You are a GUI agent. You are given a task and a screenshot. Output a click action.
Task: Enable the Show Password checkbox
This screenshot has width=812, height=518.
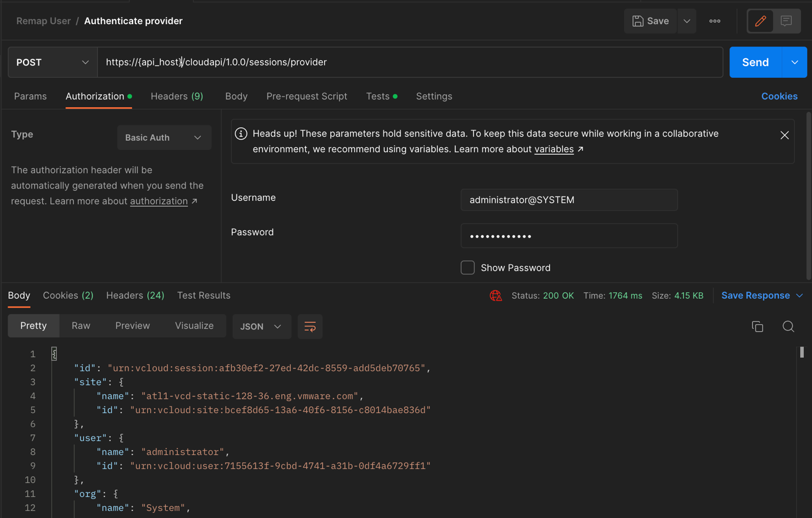[x=467, y=268]
